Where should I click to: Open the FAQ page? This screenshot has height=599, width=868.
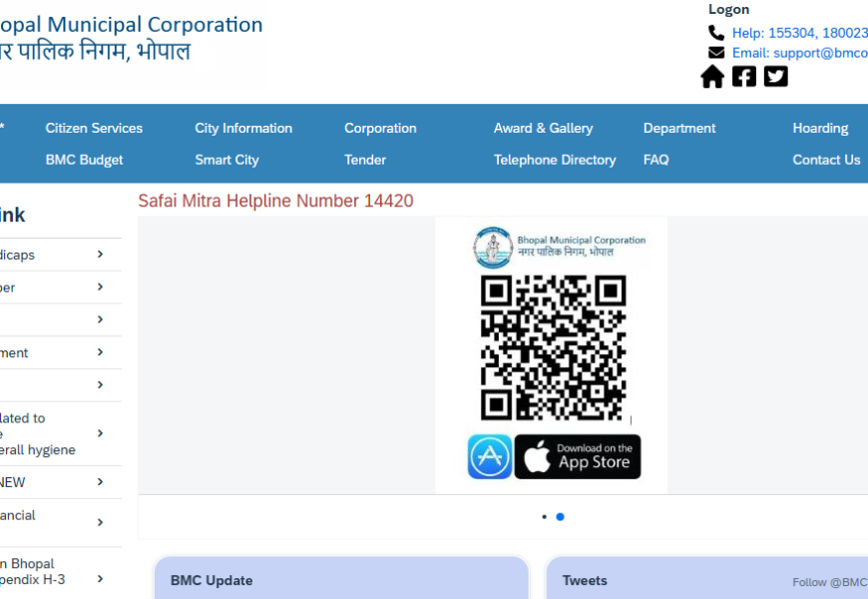point(655,160)
